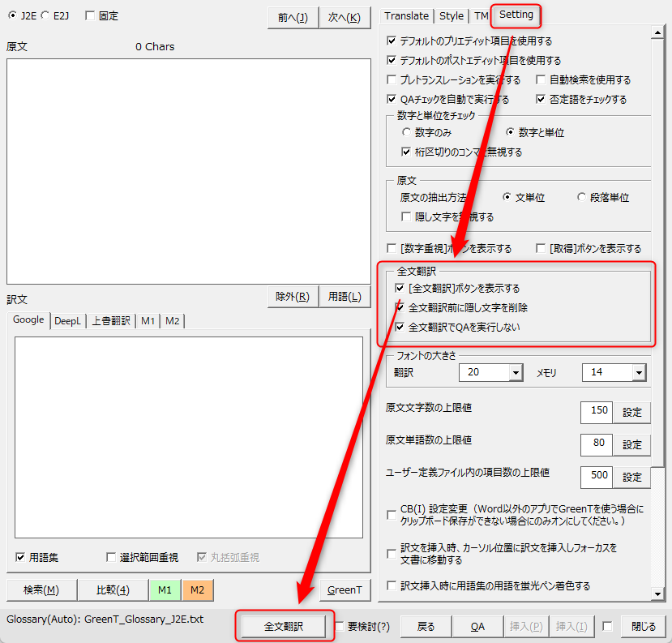
Task: Select the E2J radio button
Action: coord(45,15)
